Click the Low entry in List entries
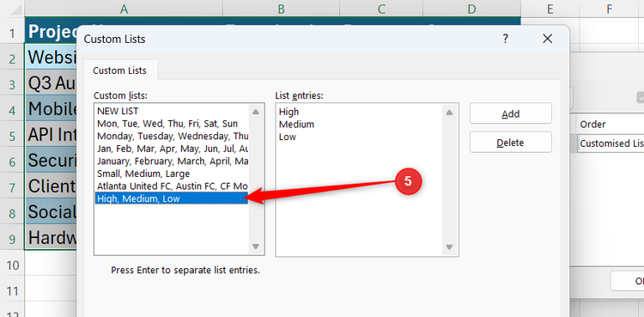Screen dimensions: 644x317 288,137
